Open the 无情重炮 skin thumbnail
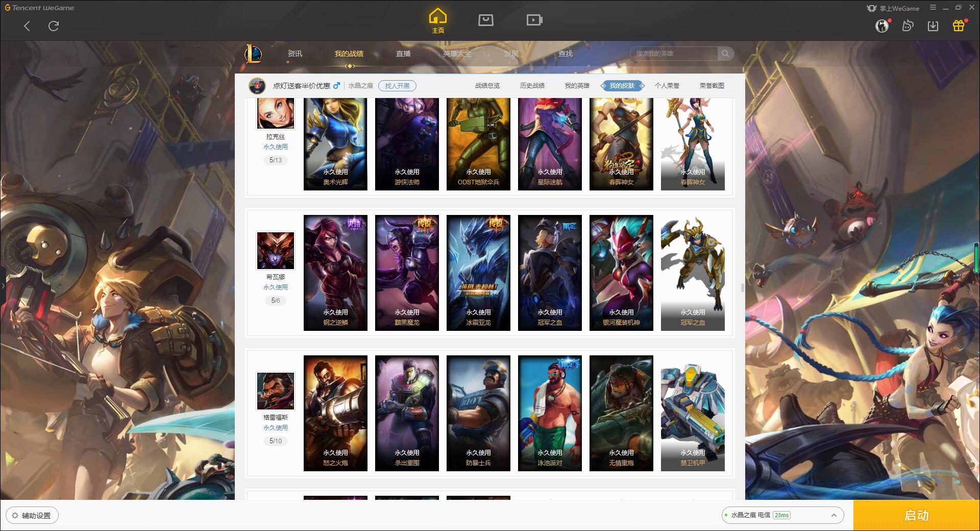 [621, 413]
